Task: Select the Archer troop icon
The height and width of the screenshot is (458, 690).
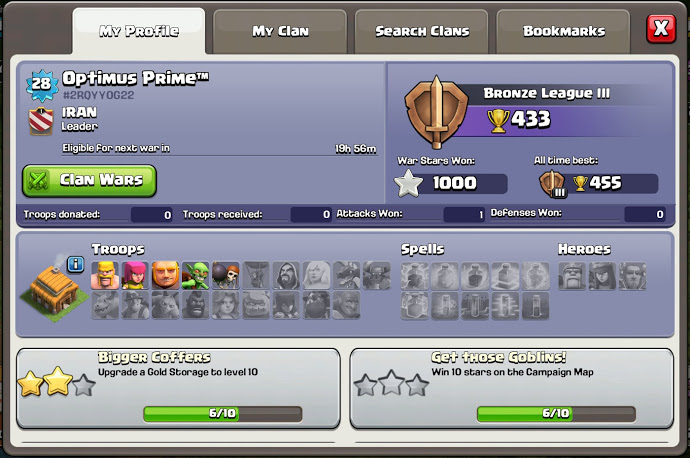Action: (x=135, y=275)
